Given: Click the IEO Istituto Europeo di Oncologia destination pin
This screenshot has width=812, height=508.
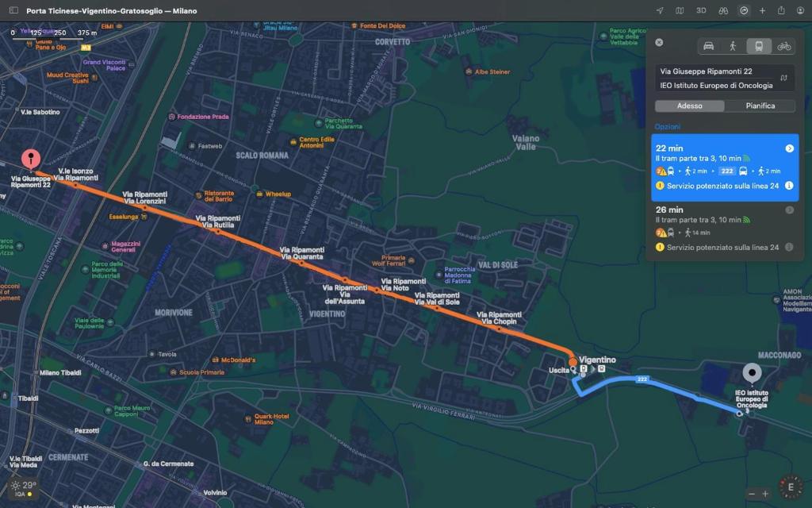Looking at the screenshot, I should 752,372.
